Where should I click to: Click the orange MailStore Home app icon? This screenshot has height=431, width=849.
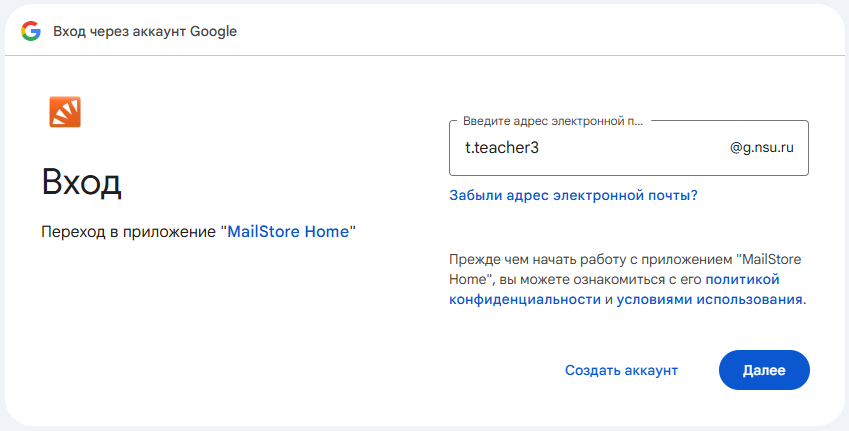pos(65,112)
